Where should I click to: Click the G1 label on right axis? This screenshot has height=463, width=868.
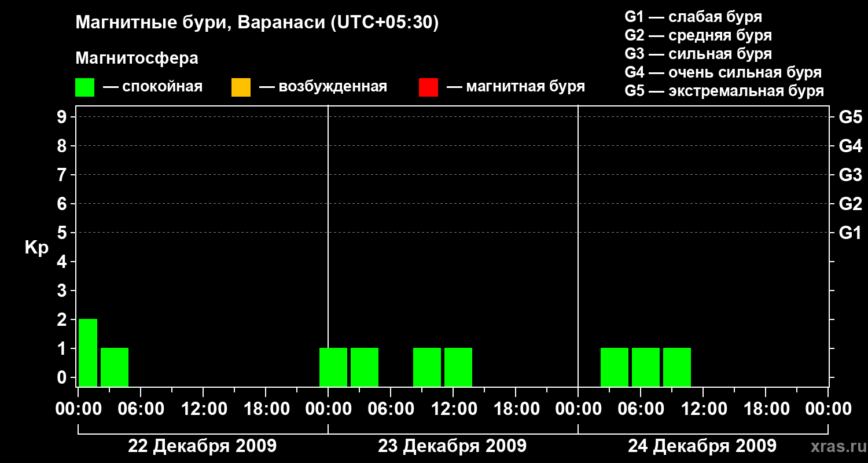click(851, 233)
